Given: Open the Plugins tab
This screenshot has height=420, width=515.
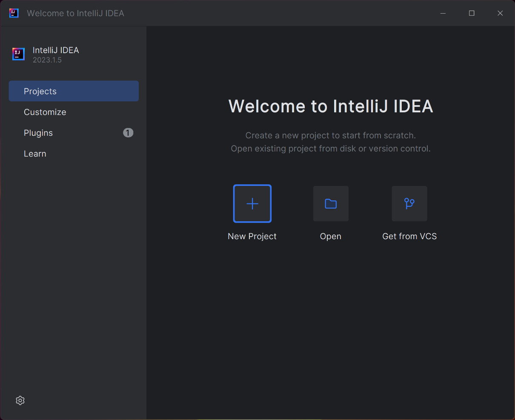Looking at the screenshot, I should 74,133.
